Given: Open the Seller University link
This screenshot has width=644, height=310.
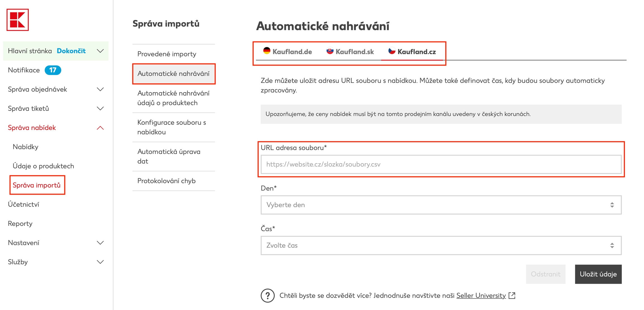Looking at the screenshot, I should [481, 295].
